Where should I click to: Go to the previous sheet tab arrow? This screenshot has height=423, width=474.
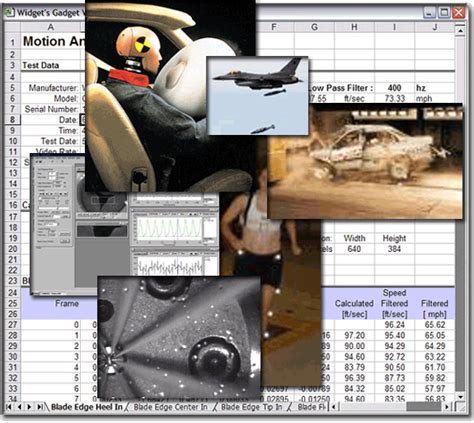point(20,407)
